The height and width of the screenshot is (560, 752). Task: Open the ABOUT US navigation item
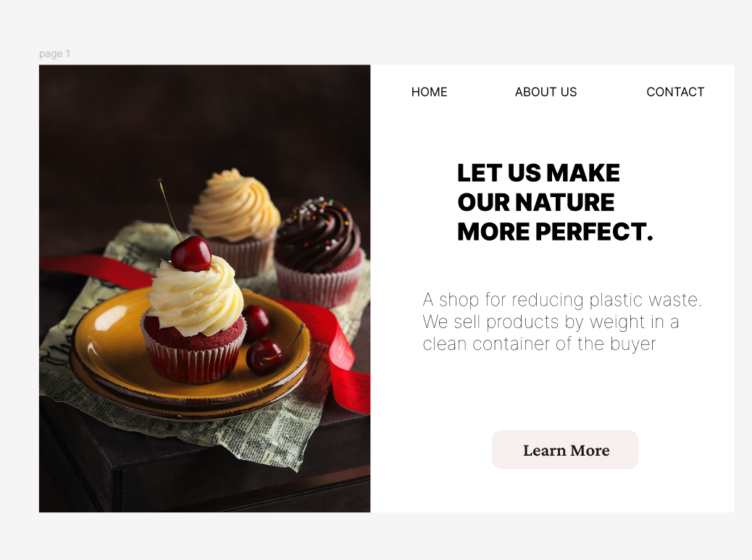pyautogui.click(x=546, y=92)
